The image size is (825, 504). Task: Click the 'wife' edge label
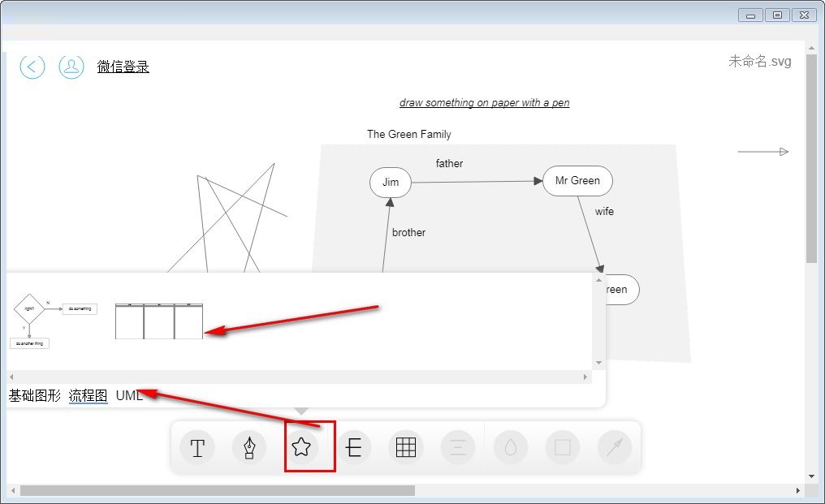click(x=605, y=212)
